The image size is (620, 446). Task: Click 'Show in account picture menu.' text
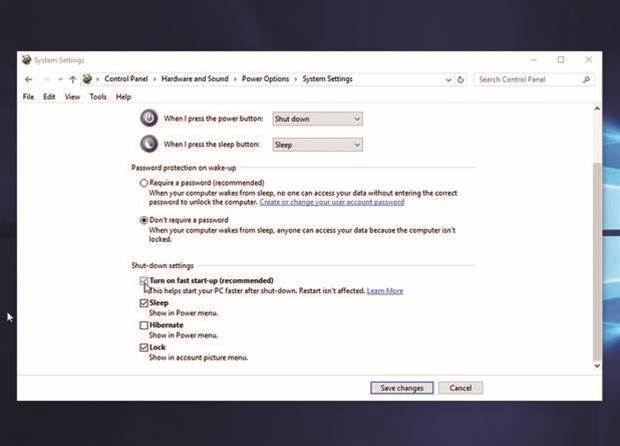click(x=198, y=357)
